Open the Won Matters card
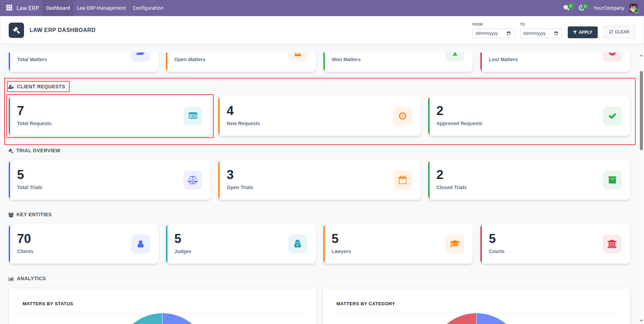This screenshot has width=644, height=324. (x=398, y=62)
